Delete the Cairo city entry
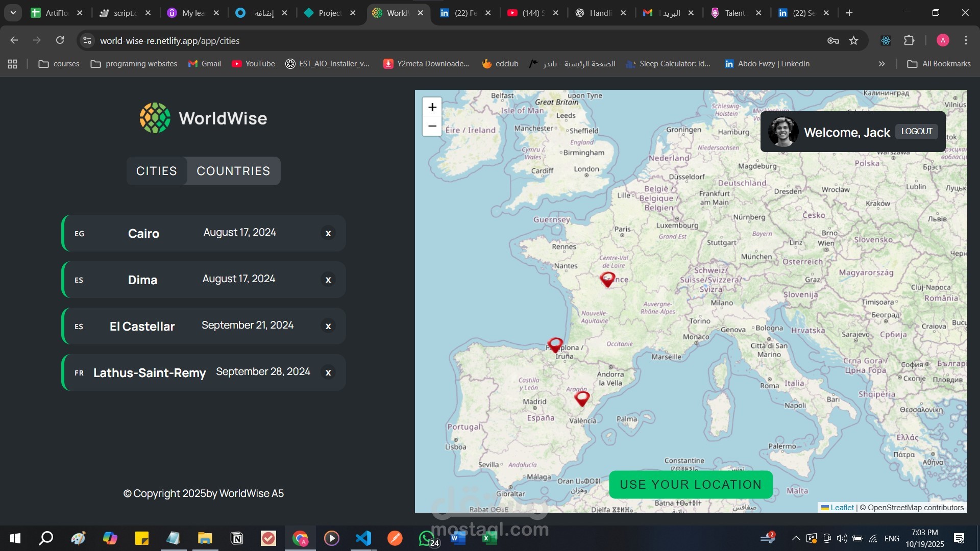Screen dimensions: 980x551 click(x=328, y=233)
